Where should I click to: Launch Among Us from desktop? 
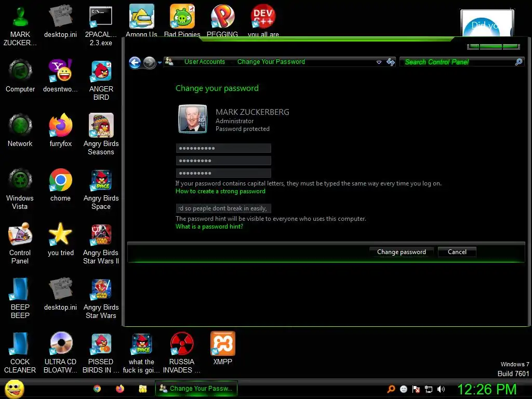click(141, 20)
